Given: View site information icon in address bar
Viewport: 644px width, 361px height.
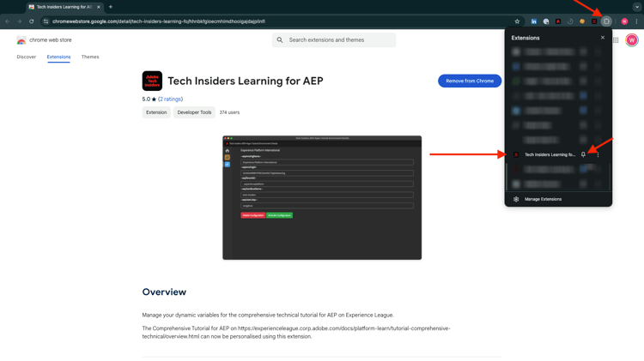Looking at the screenshot, I should [46, 21].
